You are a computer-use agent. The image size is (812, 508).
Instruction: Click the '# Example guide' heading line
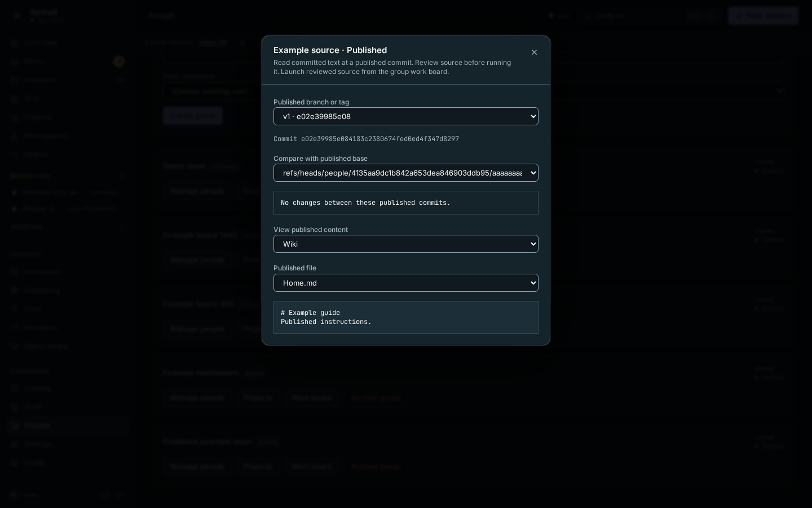point(310,313)
